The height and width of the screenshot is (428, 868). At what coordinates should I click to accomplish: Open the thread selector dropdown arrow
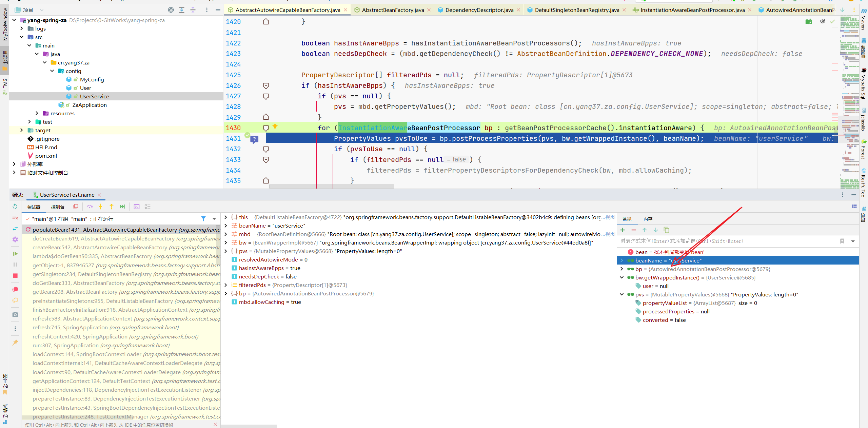214,219
